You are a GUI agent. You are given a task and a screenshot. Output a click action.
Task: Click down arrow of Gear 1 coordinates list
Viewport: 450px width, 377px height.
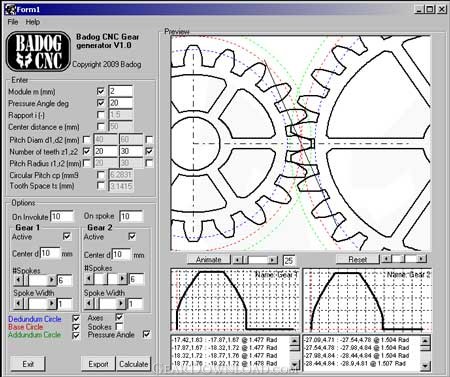(295, 365)
